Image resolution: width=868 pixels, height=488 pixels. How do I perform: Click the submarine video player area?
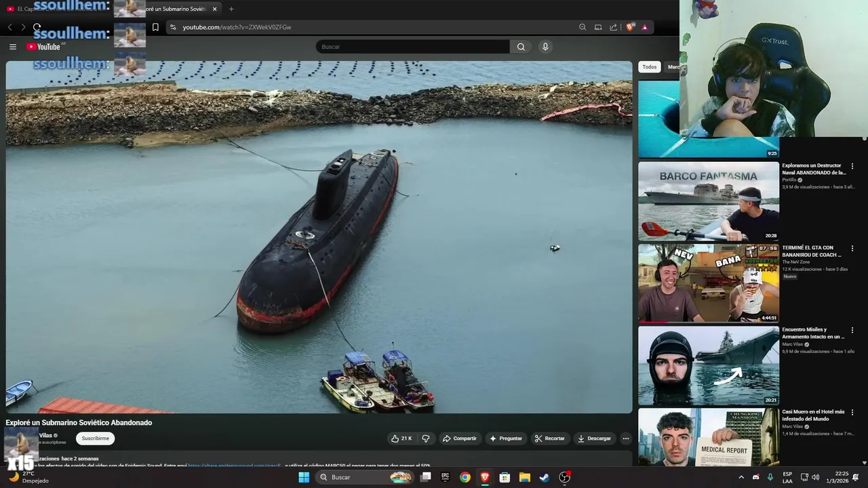click(319, 237)
